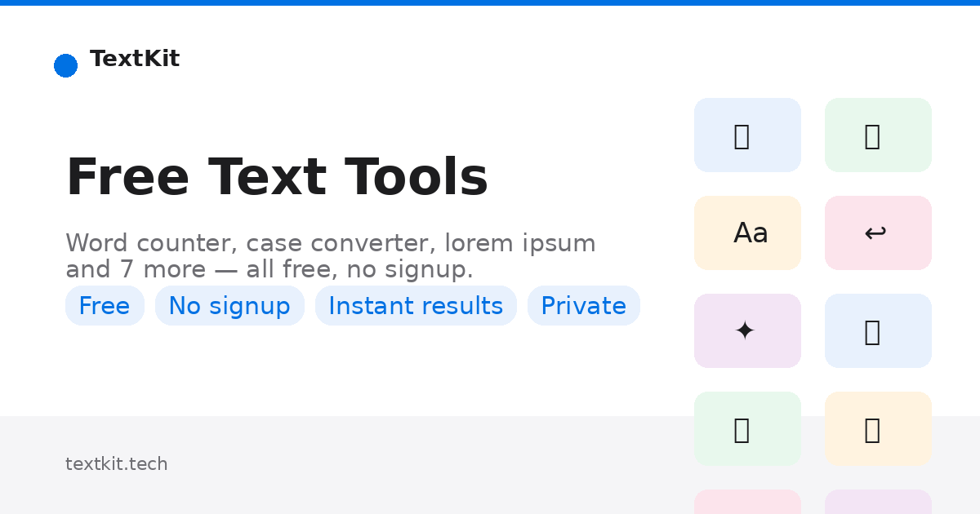Open the textkit.tech footer link
980x514 pixels.
tap(117, 463)
